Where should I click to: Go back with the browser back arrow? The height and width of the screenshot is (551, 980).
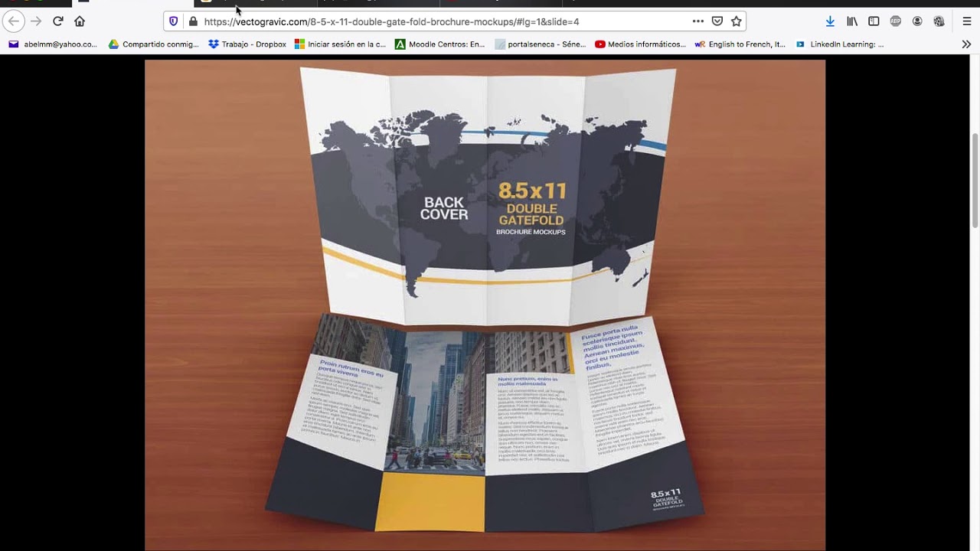[x=14, y=21]
